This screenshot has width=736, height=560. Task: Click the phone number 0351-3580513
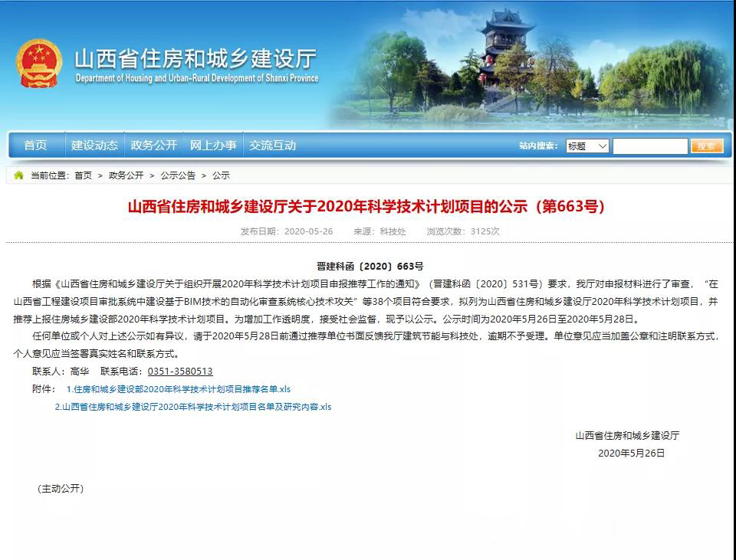tap(180, 372)
